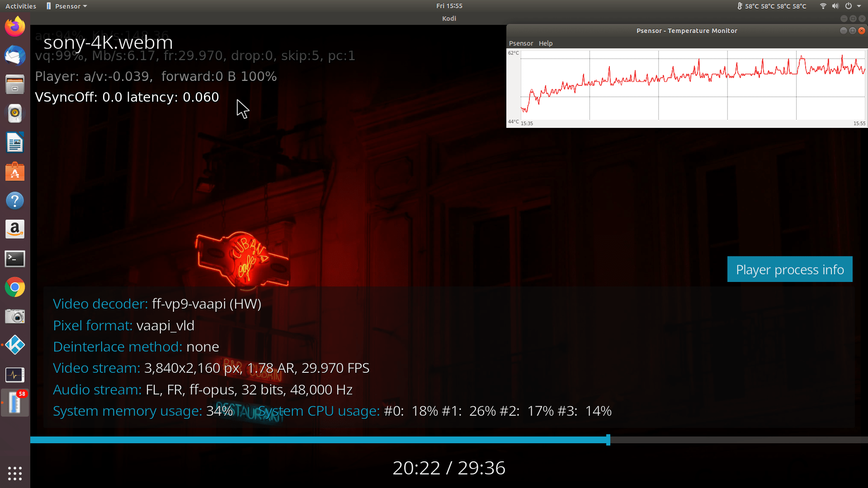Open Rhythmbox music player in dock
Viewport: 868px width, 488px height.
(x=15, y=113)
